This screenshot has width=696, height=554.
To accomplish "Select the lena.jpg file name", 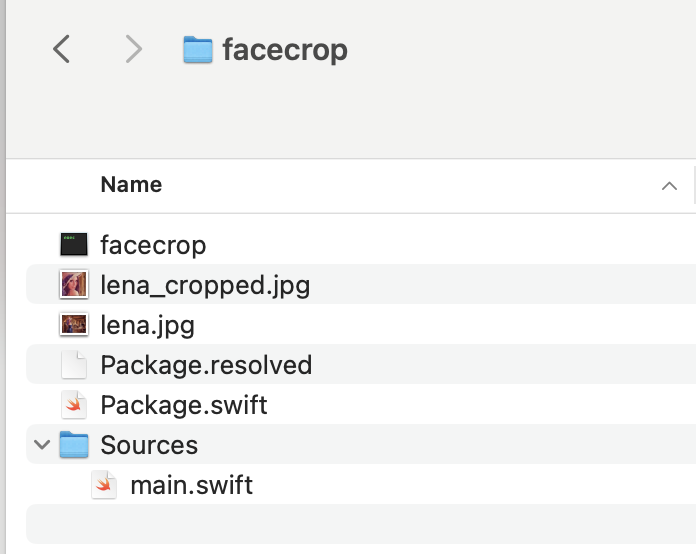I will 147,325.
